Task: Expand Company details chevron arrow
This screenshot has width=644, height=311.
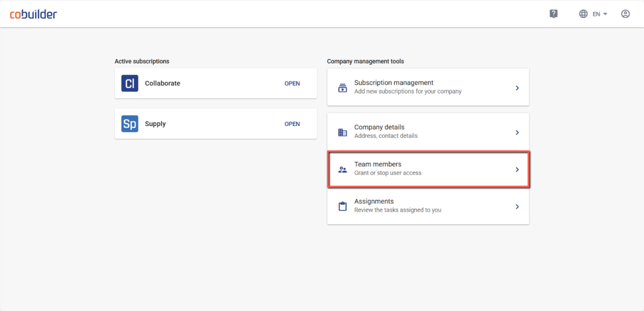Action: point(517,132)
